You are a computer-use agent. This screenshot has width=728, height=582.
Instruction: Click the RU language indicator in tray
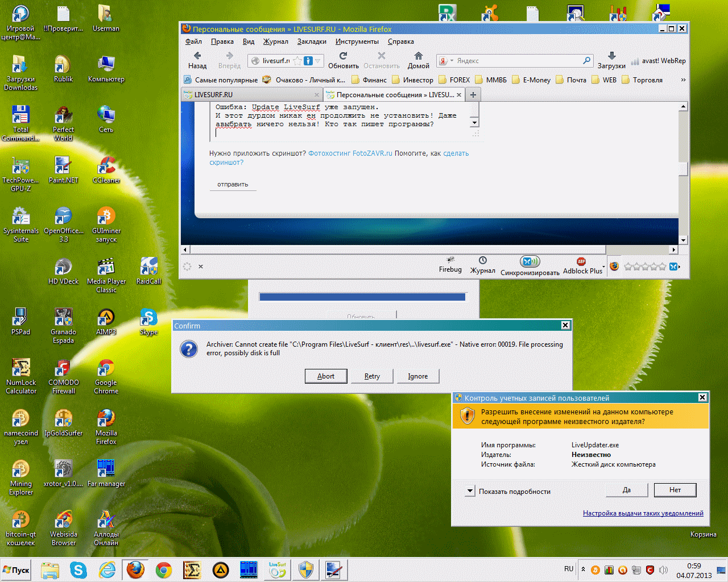[x=569, y=569]
